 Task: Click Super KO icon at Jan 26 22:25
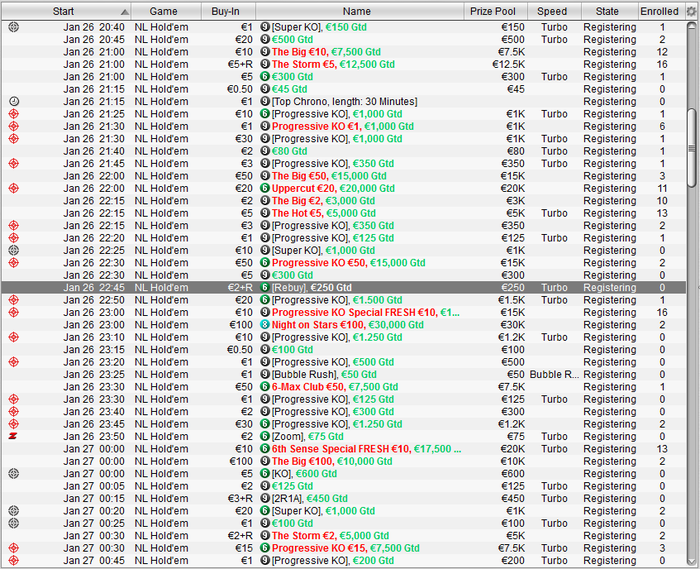coord(14,250)
